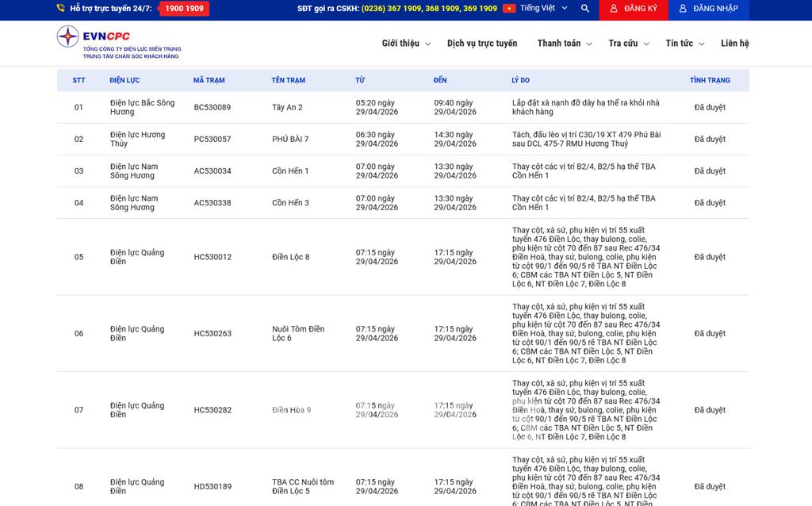Select station code BC530089 in row 01
This screenshot has height=506, width=812.
click(213, 108)
